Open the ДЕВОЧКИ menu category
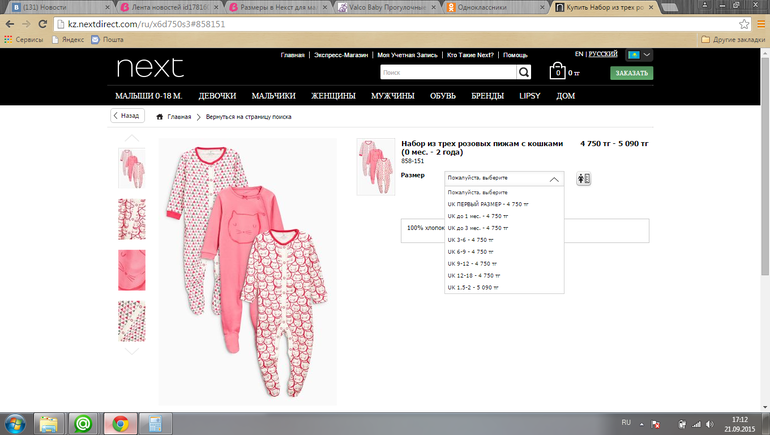Screen dimensions: 770x435 click(217, 96)
